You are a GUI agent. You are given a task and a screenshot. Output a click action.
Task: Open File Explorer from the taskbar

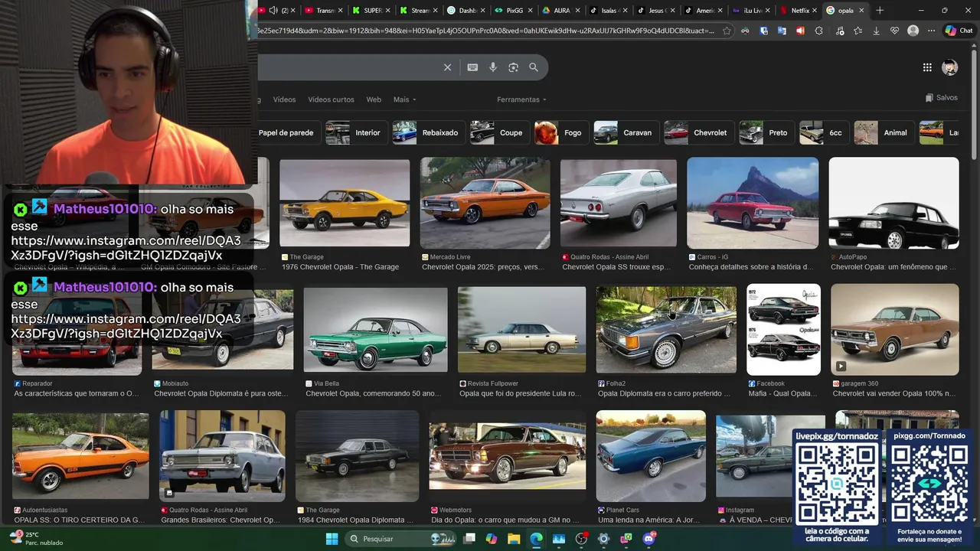pyautogui.click(x=514, y=539)
